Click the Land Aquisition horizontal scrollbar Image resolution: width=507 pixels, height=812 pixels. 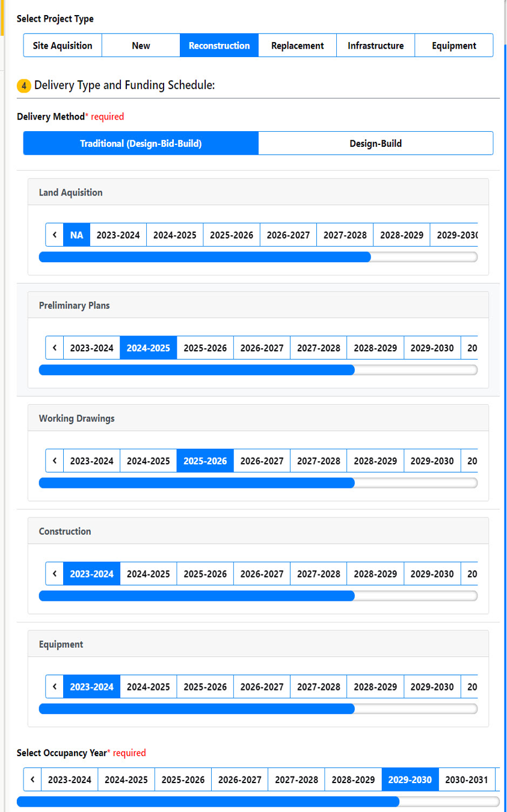258,257
